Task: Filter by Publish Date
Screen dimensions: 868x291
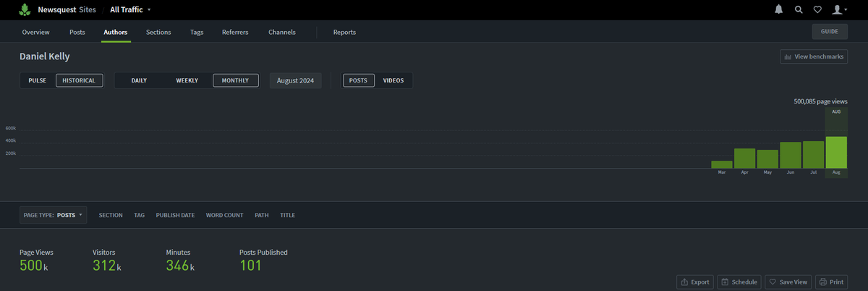Action: pyautogui.click(x=175, y=215)
